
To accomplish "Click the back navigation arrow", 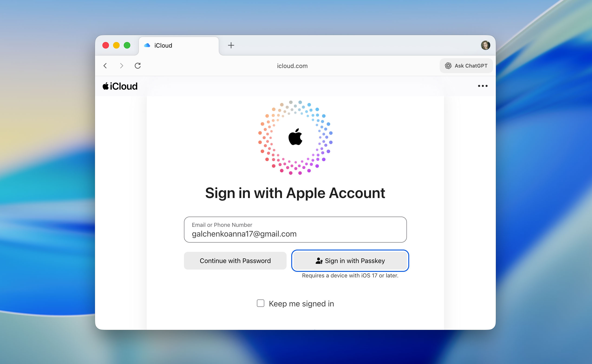I will [x=105, y=65].
